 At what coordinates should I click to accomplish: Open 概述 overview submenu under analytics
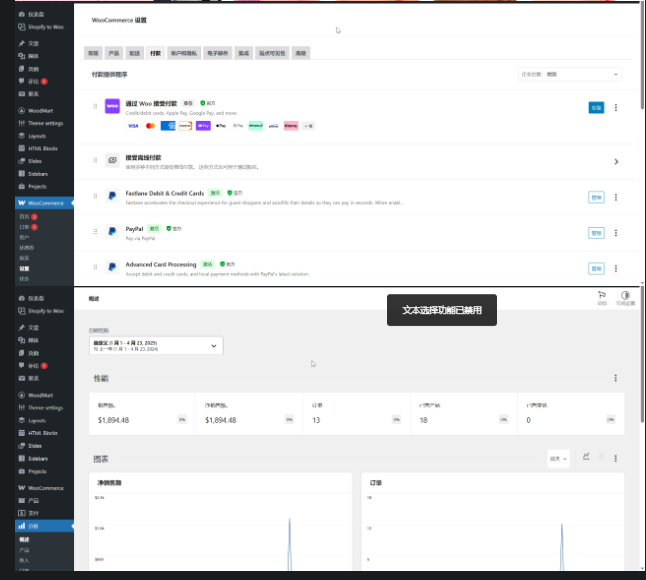pos(24,539)
